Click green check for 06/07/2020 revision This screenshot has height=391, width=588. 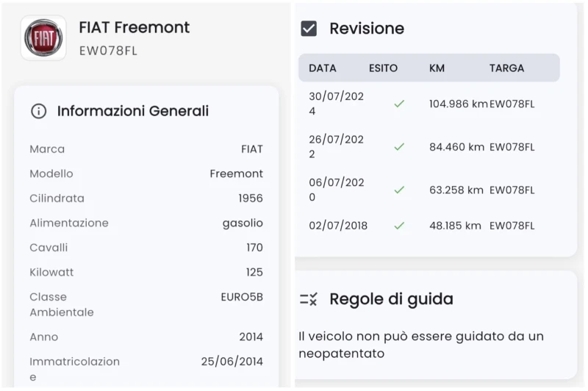399,190
